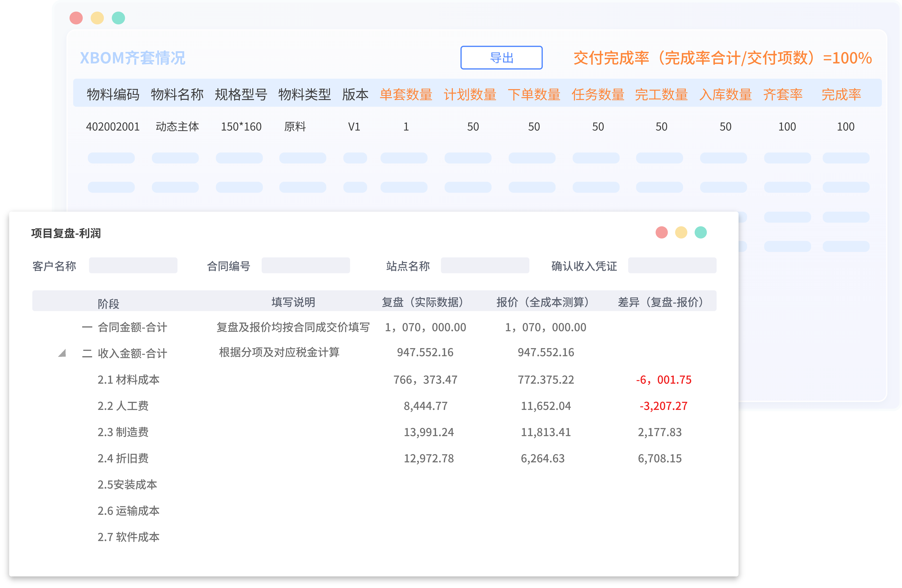Click the 齐套率 column header
The image size is (902, 588).
(783, 94)
